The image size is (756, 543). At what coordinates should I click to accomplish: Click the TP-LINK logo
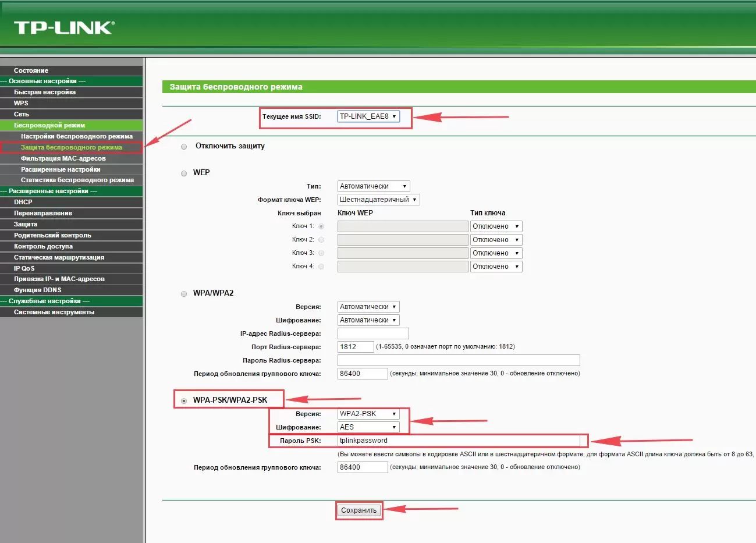(64, 27)
